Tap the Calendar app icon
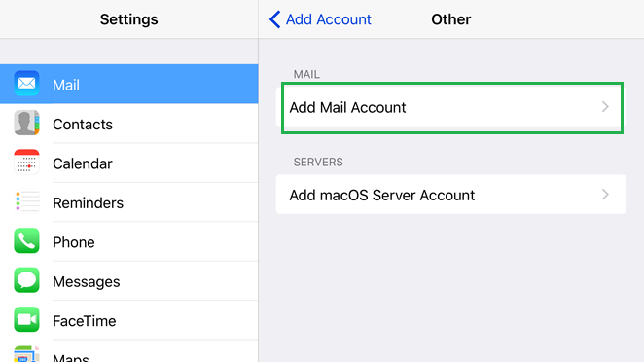The image size is (644, 362). click(x=26, y=162)
